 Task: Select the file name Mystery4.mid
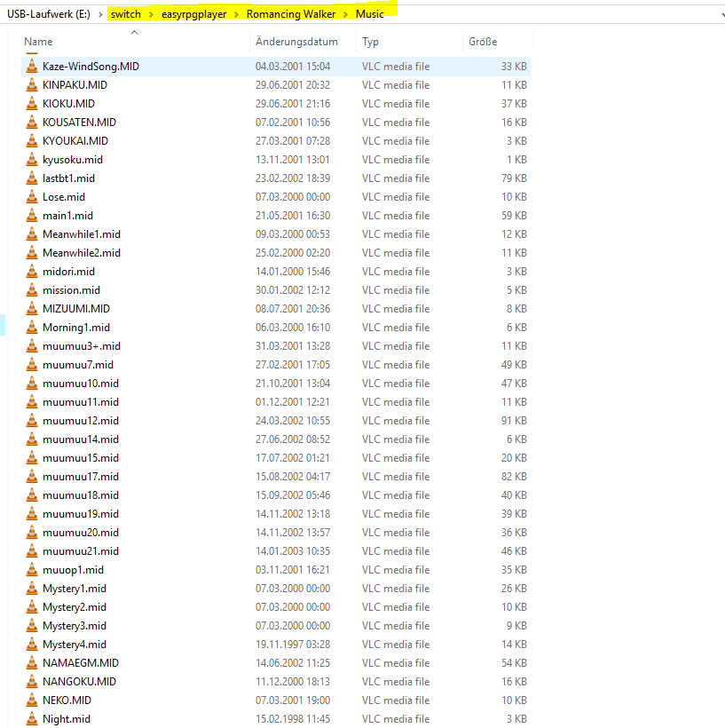pyautogui.click(x=75, y=644)
